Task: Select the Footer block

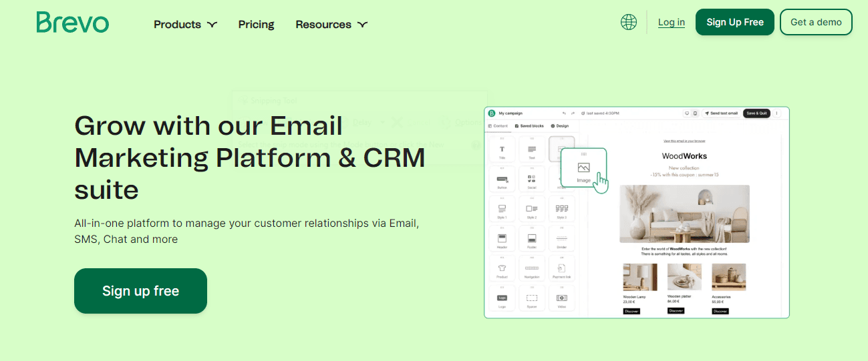Action: tap(532, 238)
